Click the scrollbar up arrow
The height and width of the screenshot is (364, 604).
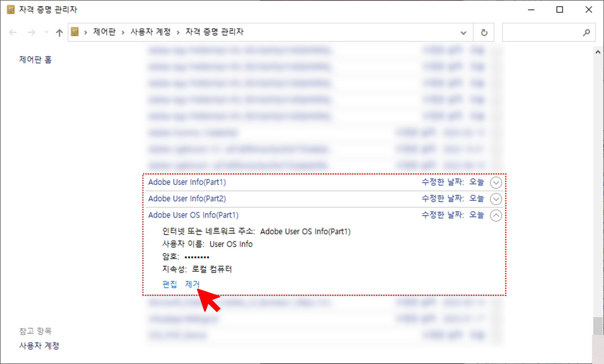coord(598,51)
